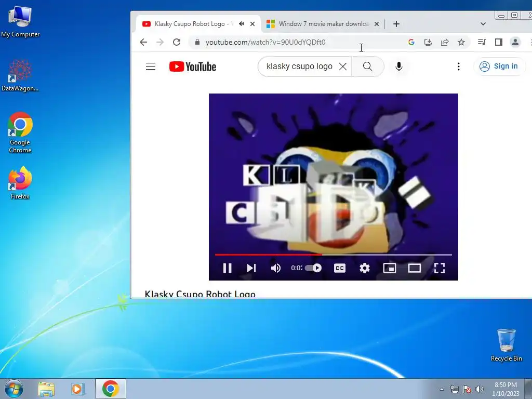
Task: Open the YouTube hamburger guide menu
Action: point(151,66)
